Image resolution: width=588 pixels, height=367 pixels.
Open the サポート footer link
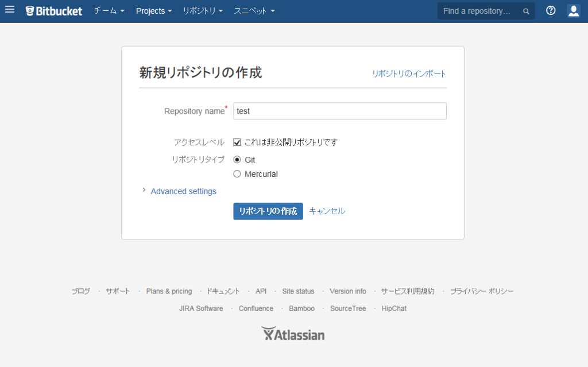pos(118,291)
